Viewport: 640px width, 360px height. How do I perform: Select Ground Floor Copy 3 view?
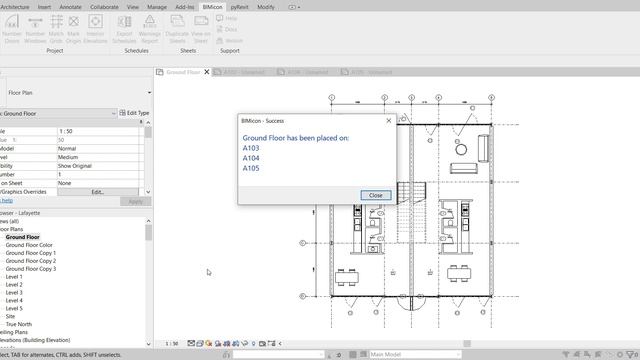click(x=31, y=269)
